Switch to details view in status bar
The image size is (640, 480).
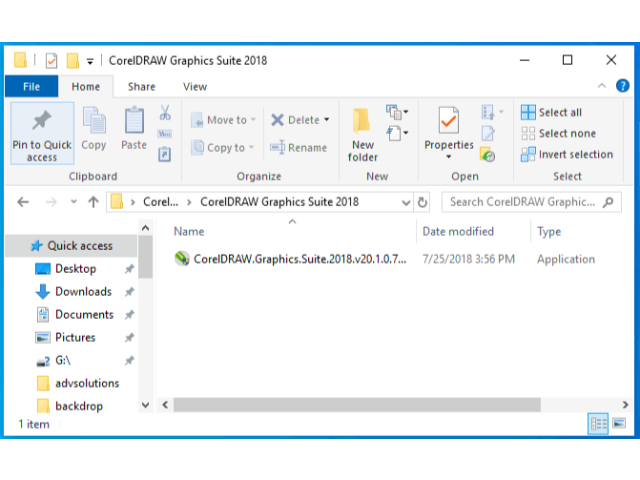[x=599, y=424]
